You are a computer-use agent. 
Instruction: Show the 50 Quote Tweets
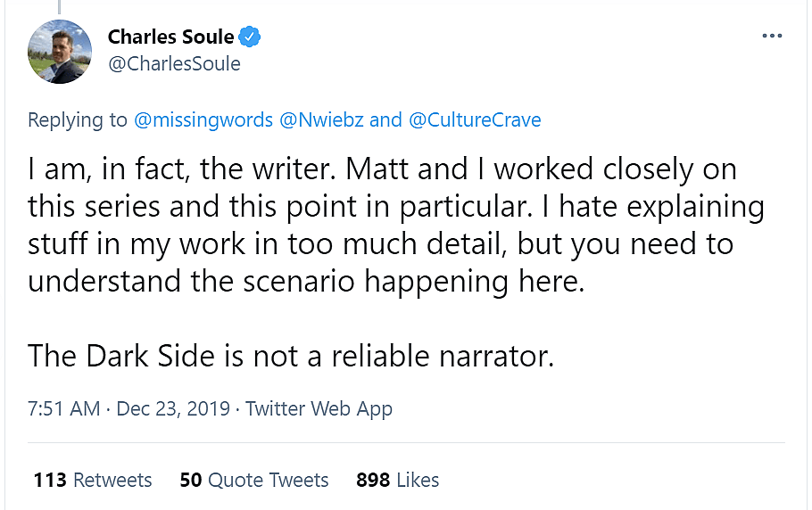(x=254, y=480)
